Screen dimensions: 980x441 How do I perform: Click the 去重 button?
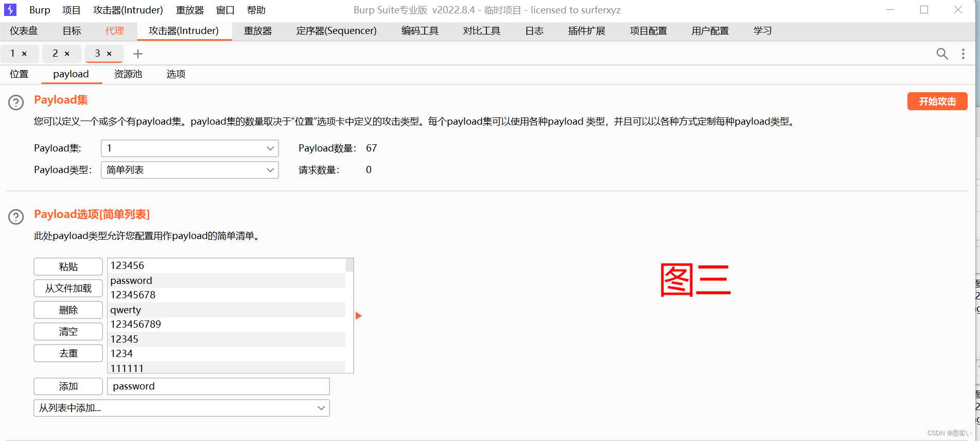pyautogui.click(x=68, y=353)
